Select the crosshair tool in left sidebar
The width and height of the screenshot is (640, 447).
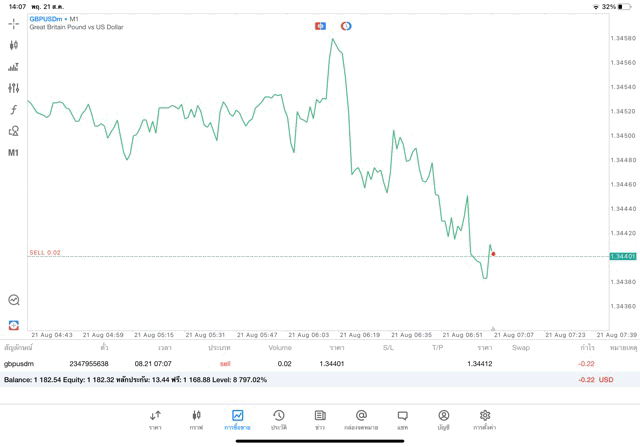[13, 23]
